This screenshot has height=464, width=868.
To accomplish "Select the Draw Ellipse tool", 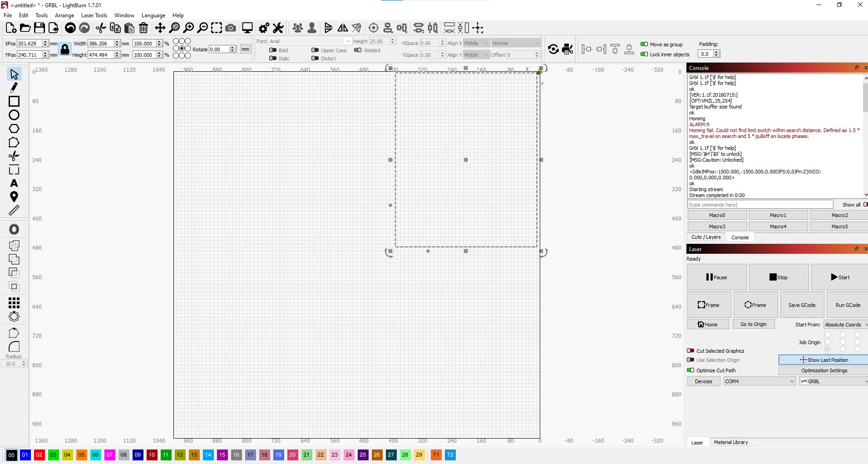I will 14,115.
